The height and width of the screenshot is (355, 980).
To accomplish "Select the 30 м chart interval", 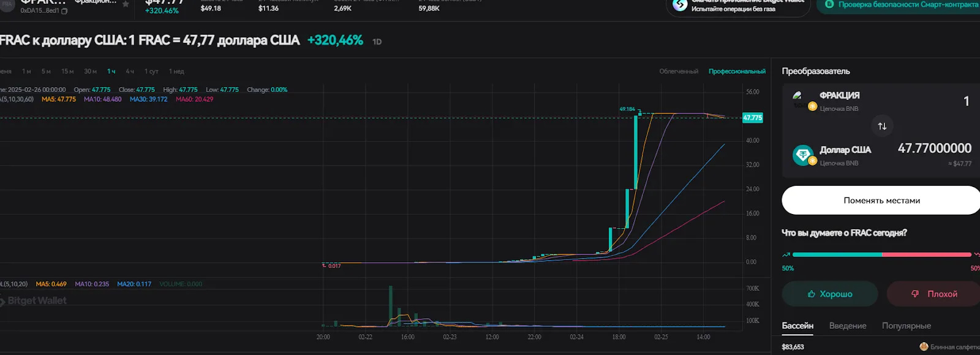I will [91, 72].
